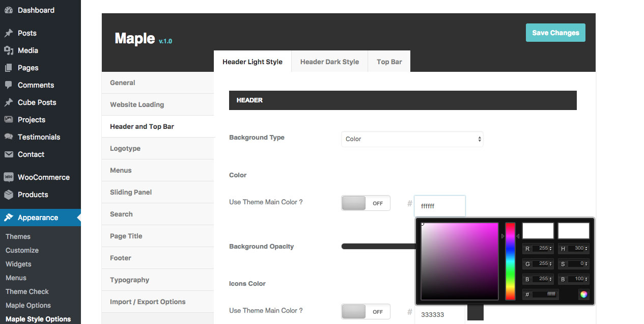Click the Posts pushpin icon
Viewport: 644px width, 324px height.
(9, 33)
